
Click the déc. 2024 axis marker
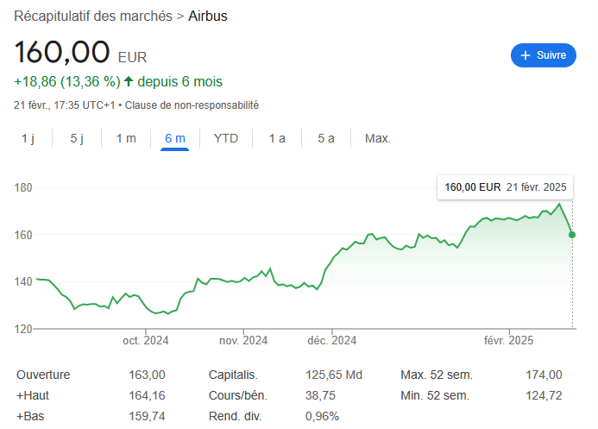[x=332, y=340]
